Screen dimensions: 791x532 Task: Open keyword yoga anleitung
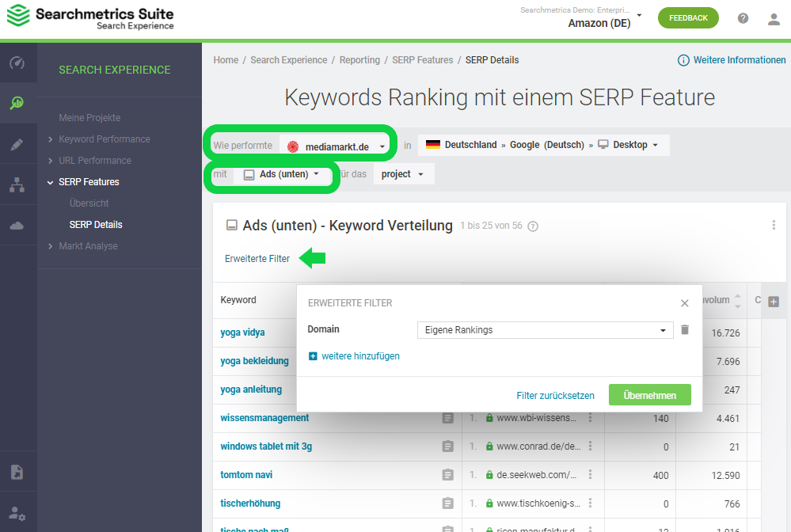(x=251, y=389)
